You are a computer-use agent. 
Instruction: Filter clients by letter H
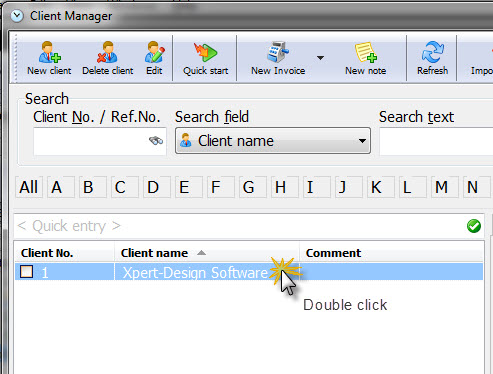(285, 187)
